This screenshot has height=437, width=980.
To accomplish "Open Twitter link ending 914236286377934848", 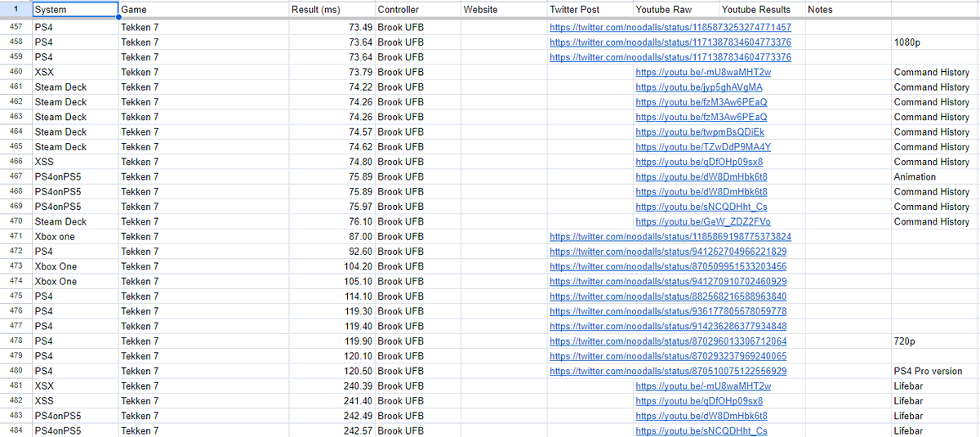I will (668, 327).
